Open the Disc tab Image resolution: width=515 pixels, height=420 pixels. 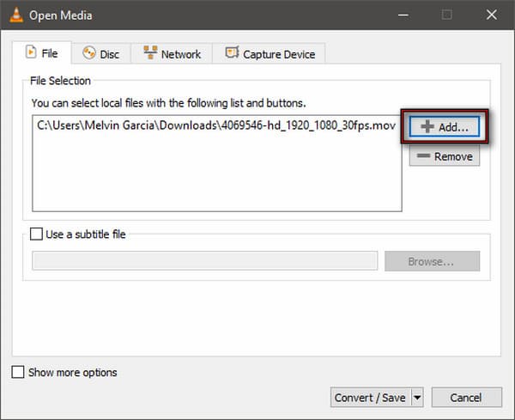[x=101, y=53]
